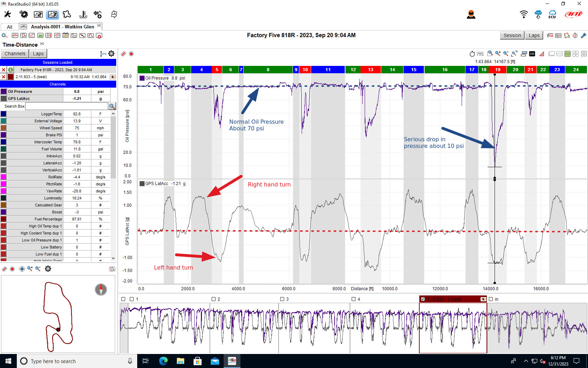Open the stopwatch time mode icon above graph

click(472, 54)
